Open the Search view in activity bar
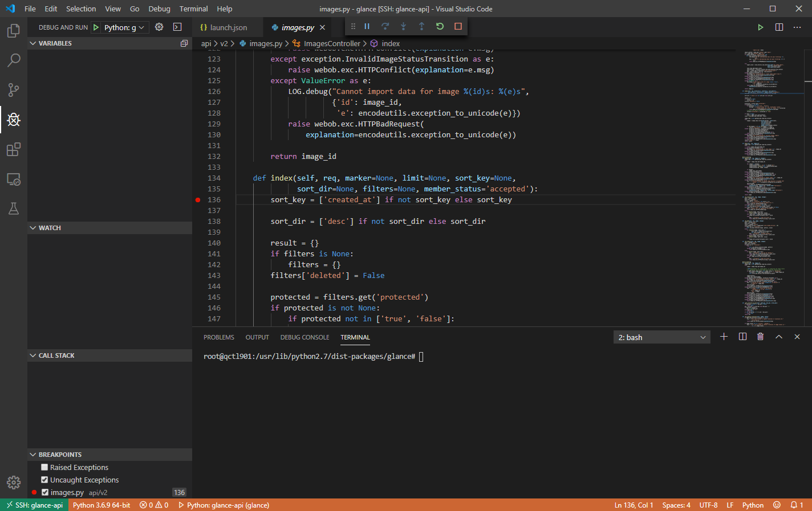The height and width of the screenshot is (511, 812). click(x=14, y=60)
